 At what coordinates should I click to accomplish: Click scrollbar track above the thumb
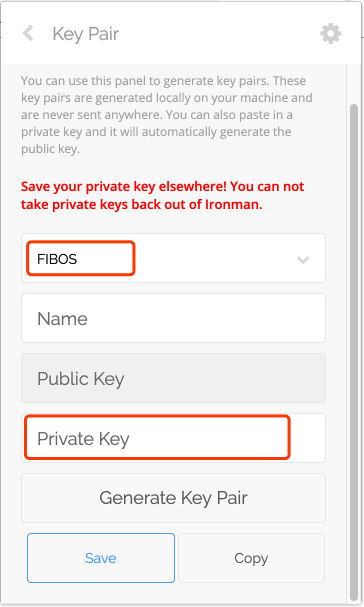[354, 84]
